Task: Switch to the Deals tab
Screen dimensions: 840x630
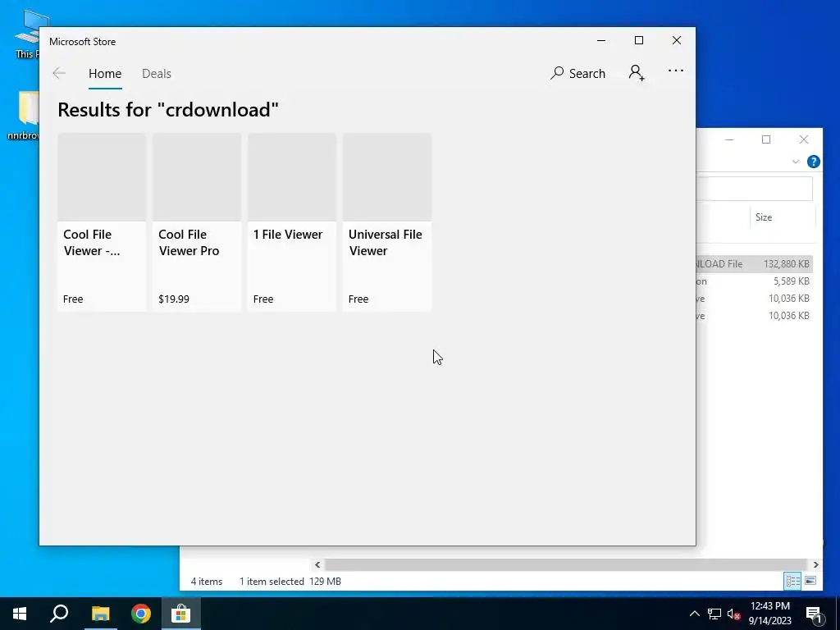Action: coord(157,73)
